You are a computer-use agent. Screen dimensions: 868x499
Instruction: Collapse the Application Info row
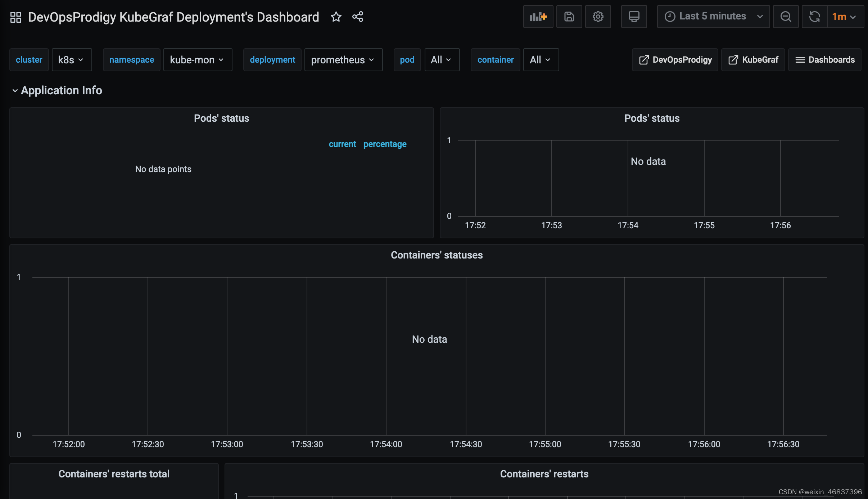57,90
